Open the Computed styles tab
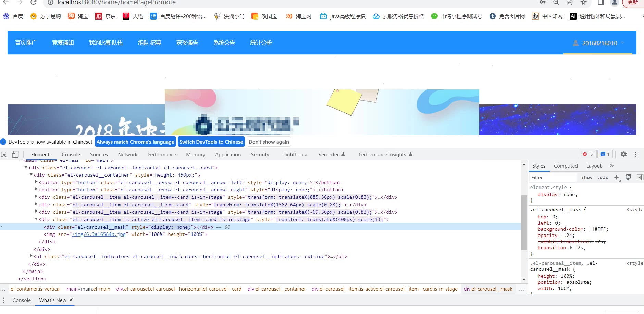Screen dimensions: 644x314 (x=566, y=166)
